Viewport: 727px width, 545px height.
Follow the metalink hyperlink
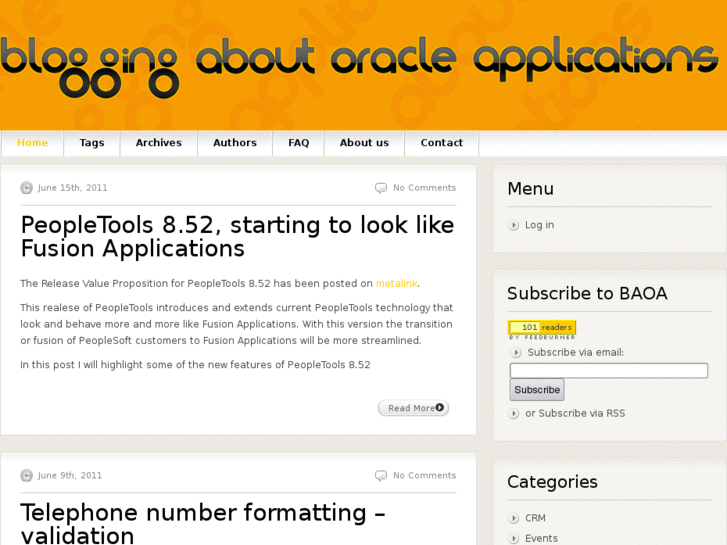coord(396,284)
